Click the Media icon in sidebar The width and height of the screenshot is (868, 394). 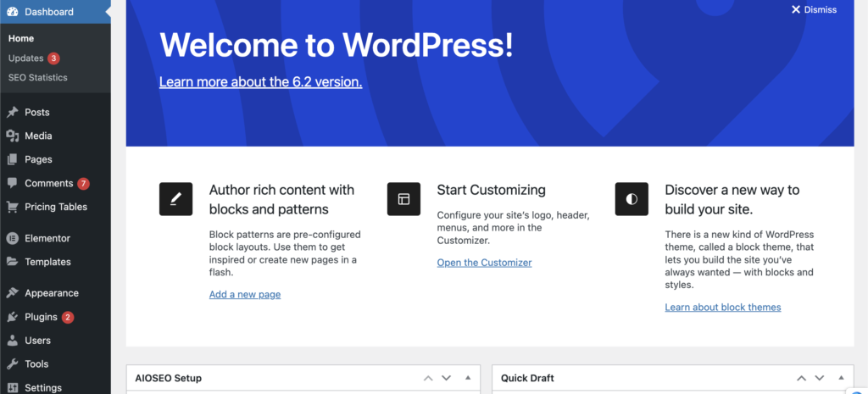click(x=13, y=136)
